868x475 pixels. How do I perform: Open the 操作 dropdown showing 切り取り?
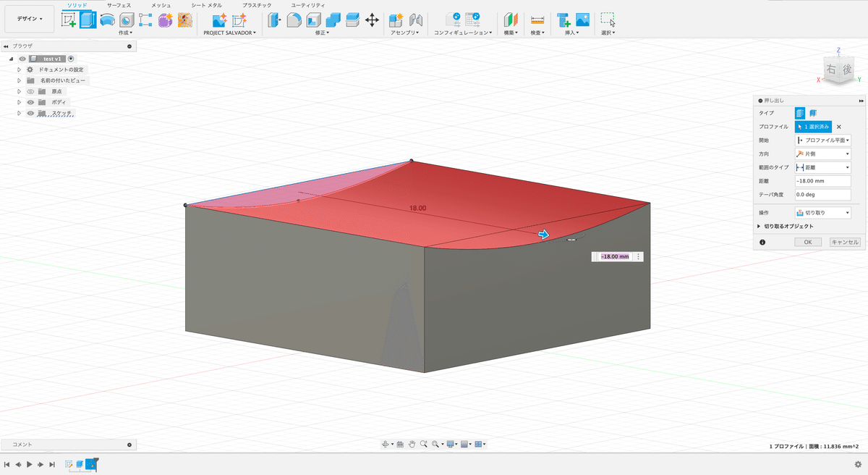click(822, 213)
